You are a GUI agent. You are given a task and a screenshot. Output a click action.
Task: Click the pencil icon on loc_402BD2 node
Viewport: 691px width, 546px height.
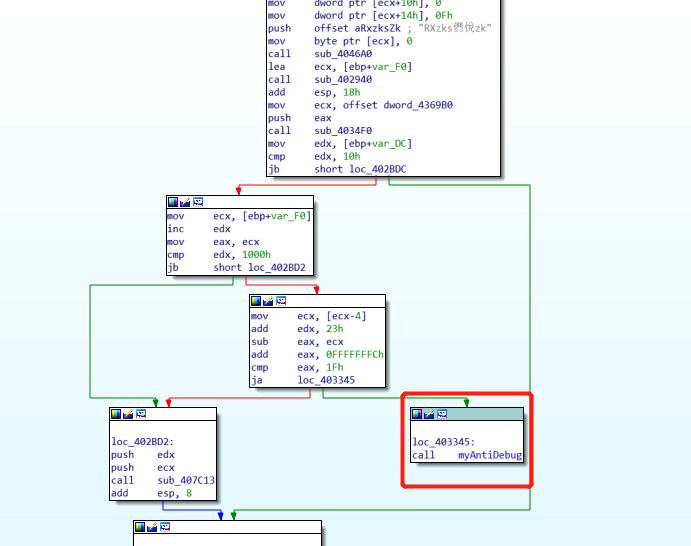coord(128,413)
